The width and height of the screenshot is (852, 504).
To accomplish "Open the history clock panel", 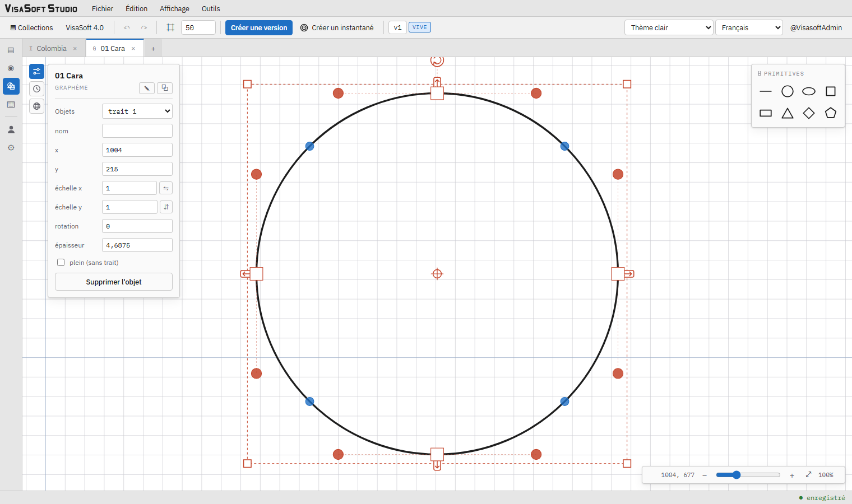I will (x=36, y=88).
